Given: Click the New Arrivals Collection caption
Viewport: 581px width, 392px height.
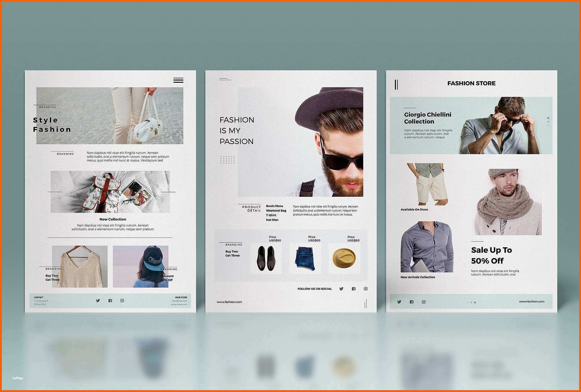Looking at the screenshot, I should pyautogui.click(x=418, y=277).
